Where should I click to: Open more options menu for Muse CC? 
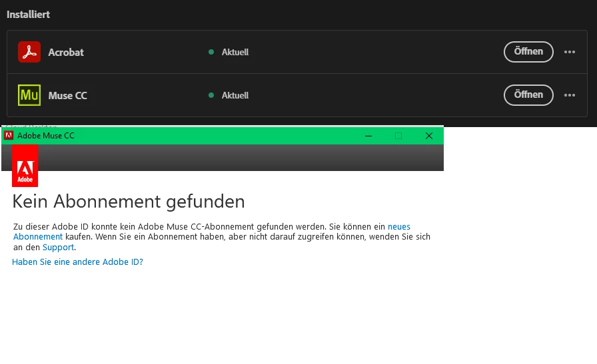[570, 95]
